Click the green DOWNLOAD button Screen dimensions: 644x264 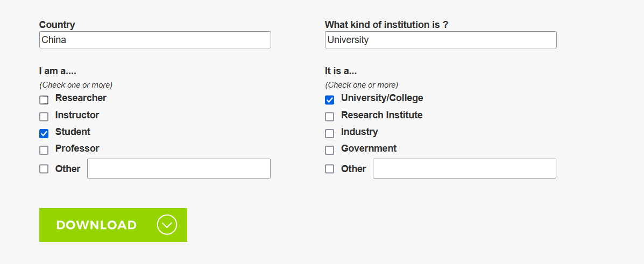tap(114, 225)
